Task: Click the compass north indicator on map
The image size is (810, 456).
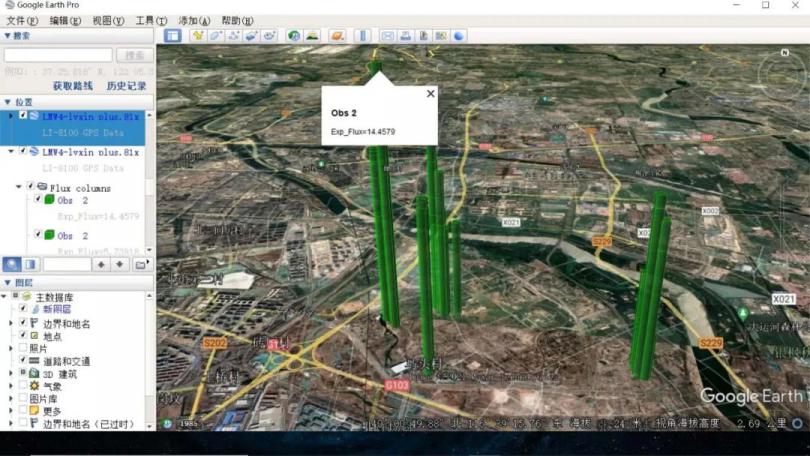Action: click(785, 53)
